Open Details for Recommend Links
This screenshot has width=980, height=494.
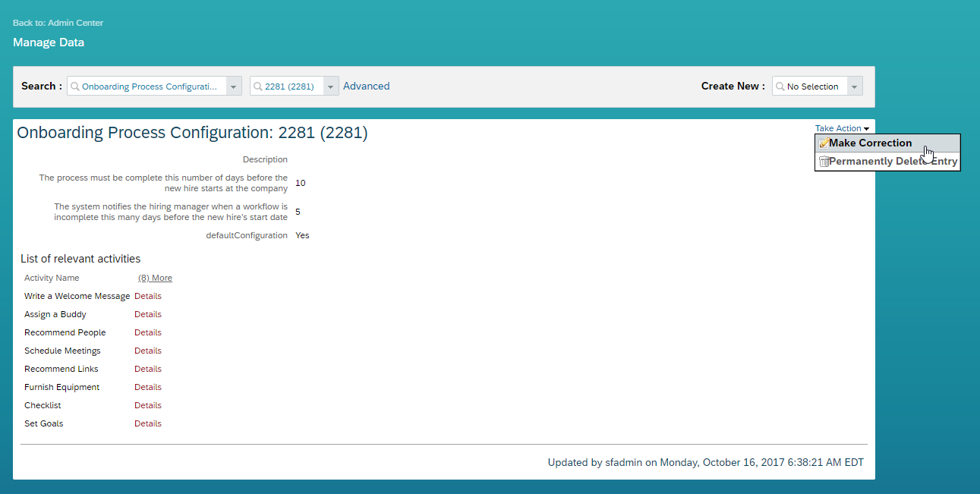coord(148,369)
